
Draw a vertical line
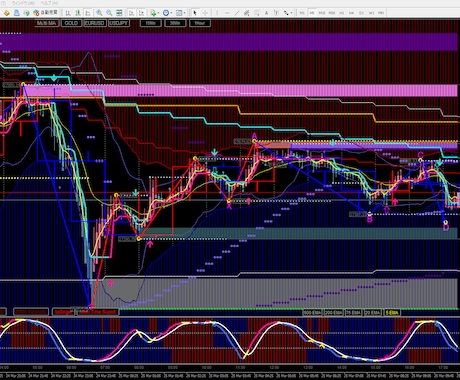(x=217, y=13)
